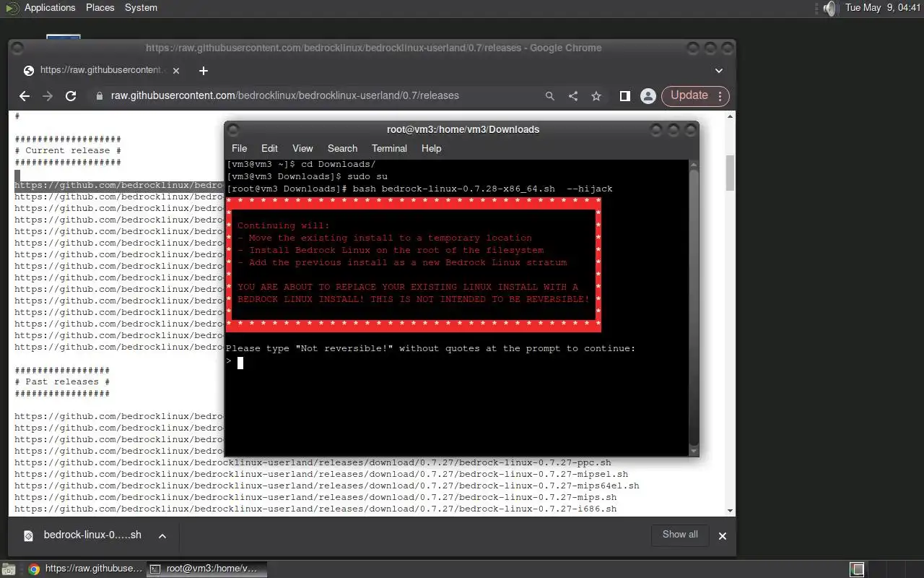Click Show all downloads
This screenshot has height=578, width=924.
pos(680,535)
